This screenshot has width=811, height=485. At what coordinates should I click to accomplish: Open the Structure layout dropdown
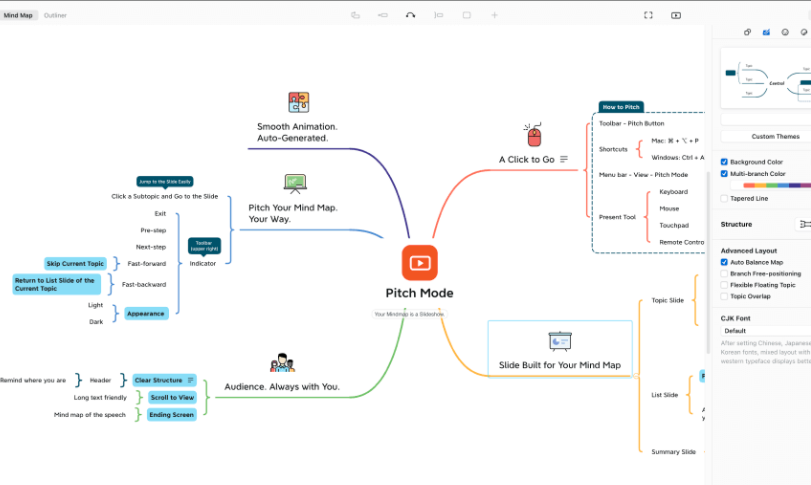pos(802,225)
